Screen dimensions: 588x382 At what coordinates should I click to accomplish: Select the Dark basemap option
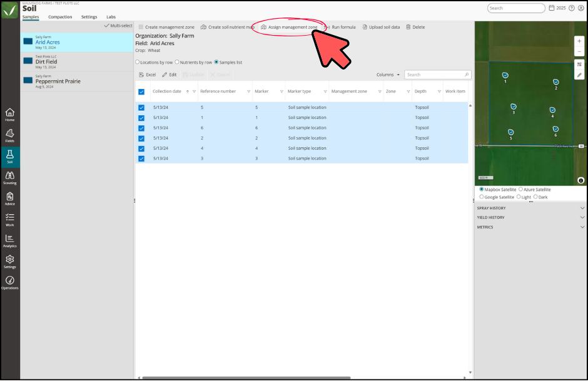tap(535, 197)
